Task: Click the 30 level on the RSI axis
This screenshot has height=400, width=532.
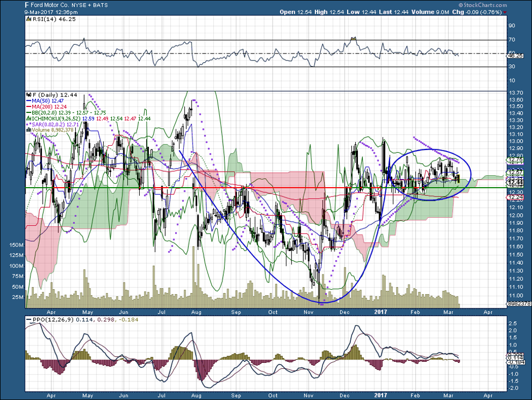Action: coord(512,67)
